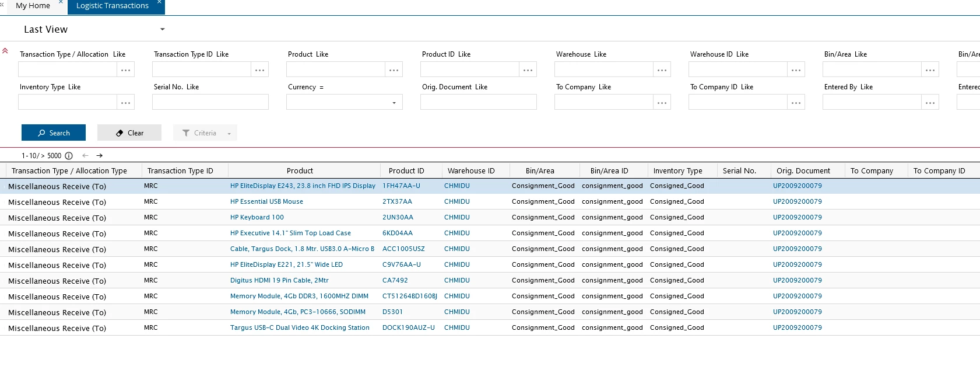The height and width of the screenshot is (366, 980).
Task: Open Product ID DOCK190AUZ-U link
Action: coord(409,327)
